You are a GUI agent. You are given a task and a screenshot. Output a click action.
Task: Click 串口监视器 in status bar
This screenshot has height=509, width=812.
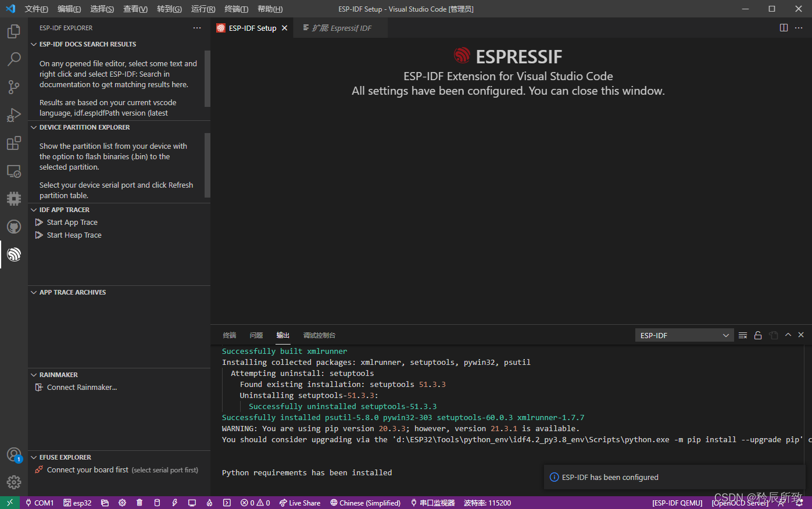tap(433, 503)
